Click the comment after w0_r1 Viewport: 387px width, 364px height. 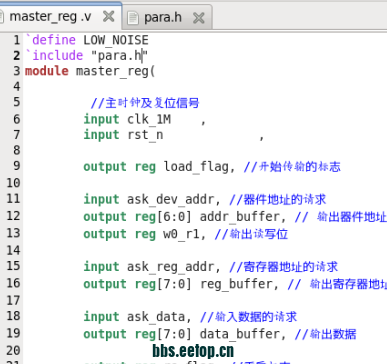coord(251,234)
